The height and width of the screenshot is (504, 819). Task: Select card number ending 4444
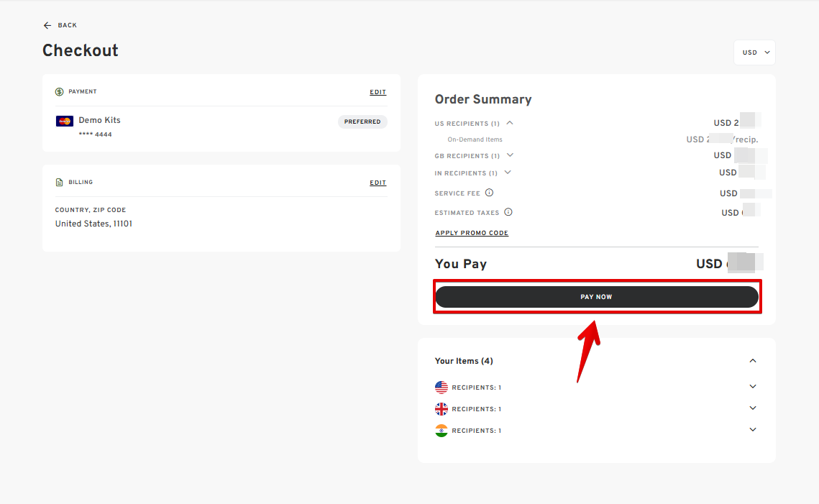pyautogui.click(x=95, y=134)
